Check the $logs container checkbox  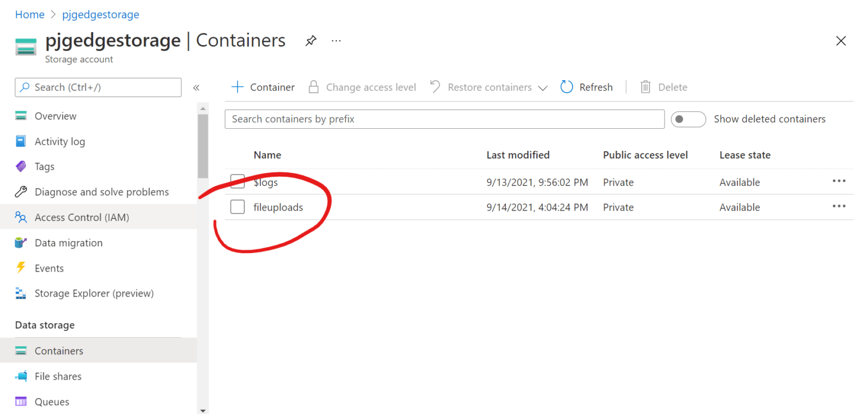pyautogui.click(x=237, y=182)
